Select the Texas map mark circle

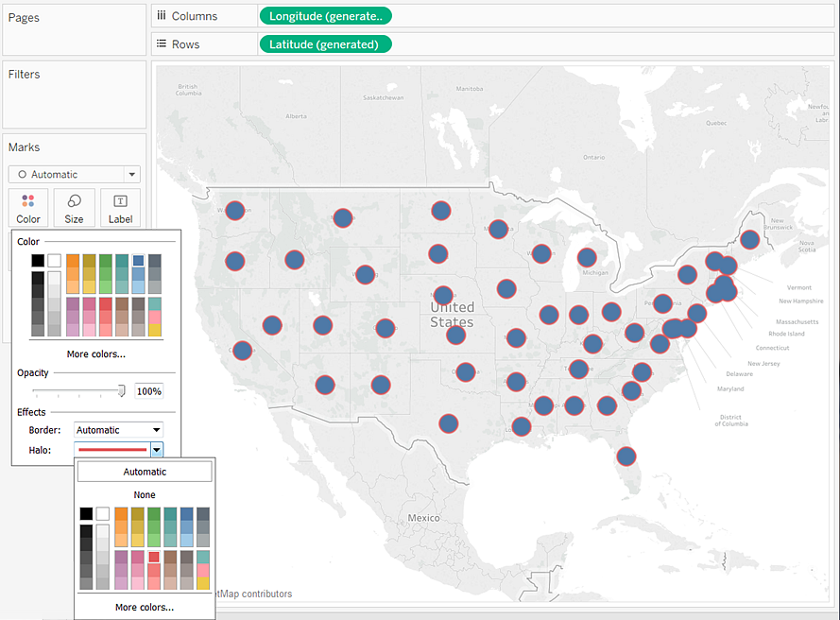[x=449, y=423]
